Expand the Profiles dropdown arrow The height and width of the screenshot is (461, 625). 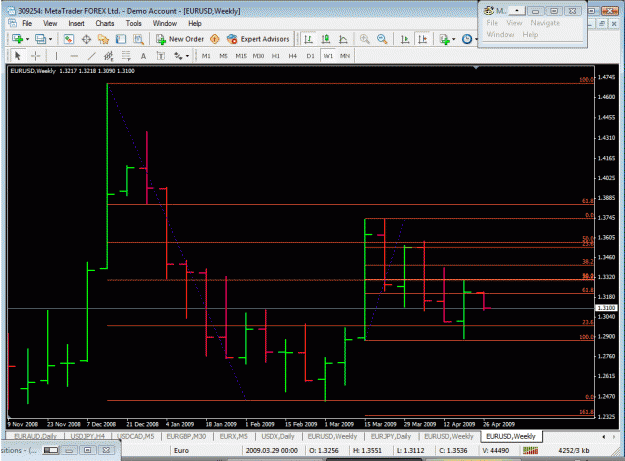(x=50, y=39)
